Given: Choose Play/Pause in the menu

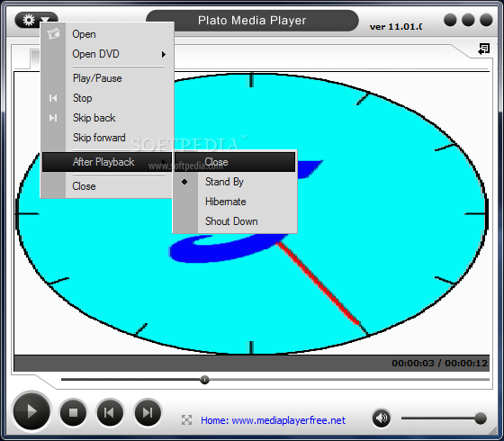Looking at the screenshot, I should point(107,78).
